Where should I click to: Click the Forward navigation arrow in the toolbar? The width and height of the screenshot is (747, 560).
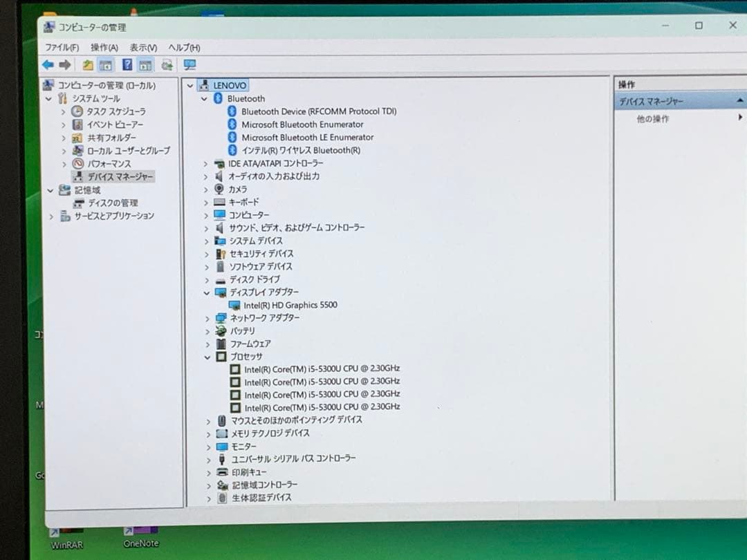click(64, 64)
